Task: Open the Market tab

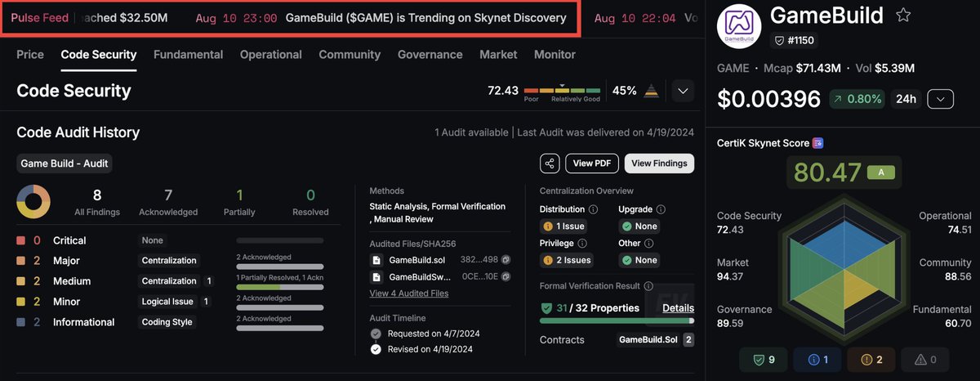Action: tap(498, 54)
